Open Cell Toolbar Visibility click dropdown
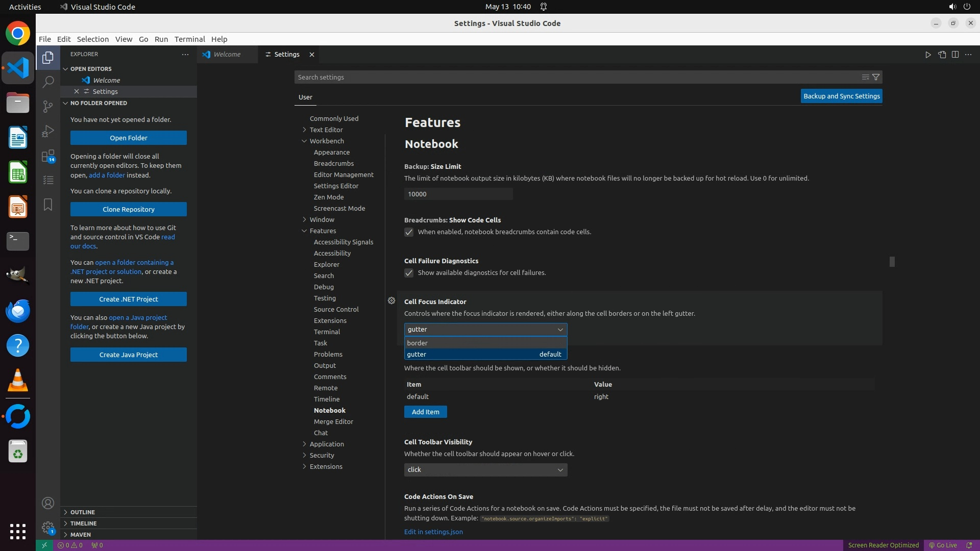The width and height of the screenshot is (980, 551). (485, 469)
